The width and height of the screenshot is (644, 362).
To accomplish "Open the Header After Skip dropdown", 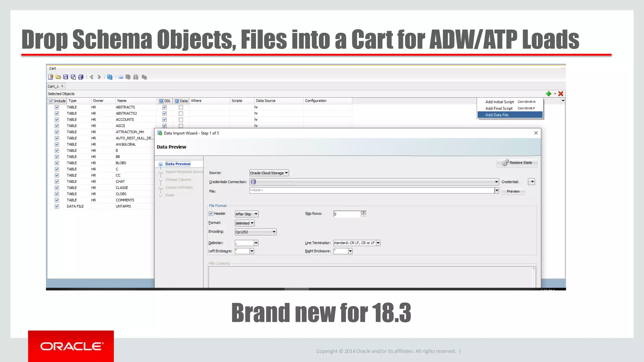I will point(247,214).
